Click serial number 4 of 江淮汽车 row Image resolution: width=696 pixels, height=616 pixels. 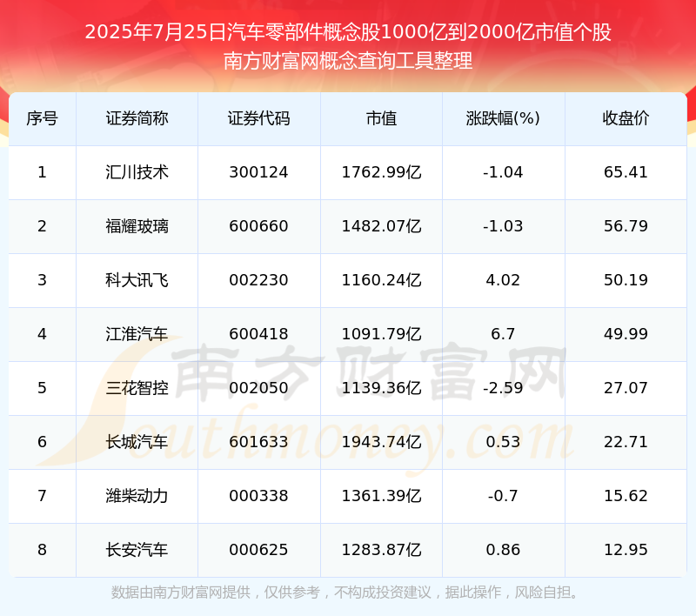[x=42, y=334]
